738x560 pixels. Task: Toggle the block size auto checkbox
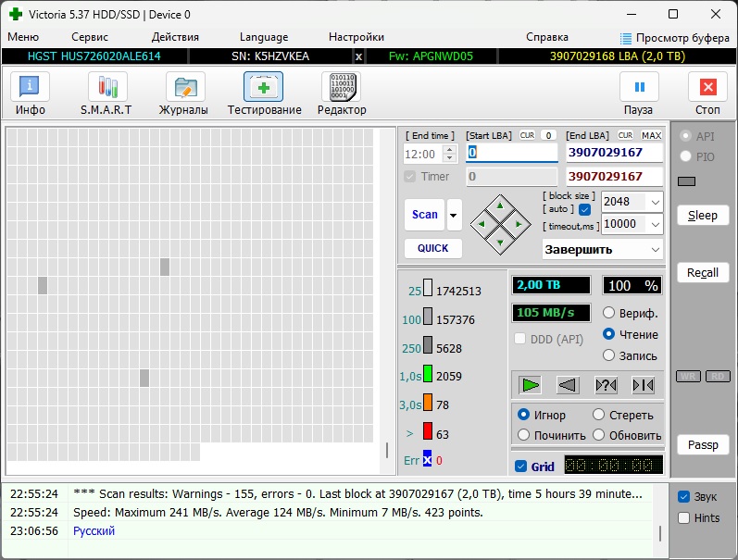[x=584, y=209]
